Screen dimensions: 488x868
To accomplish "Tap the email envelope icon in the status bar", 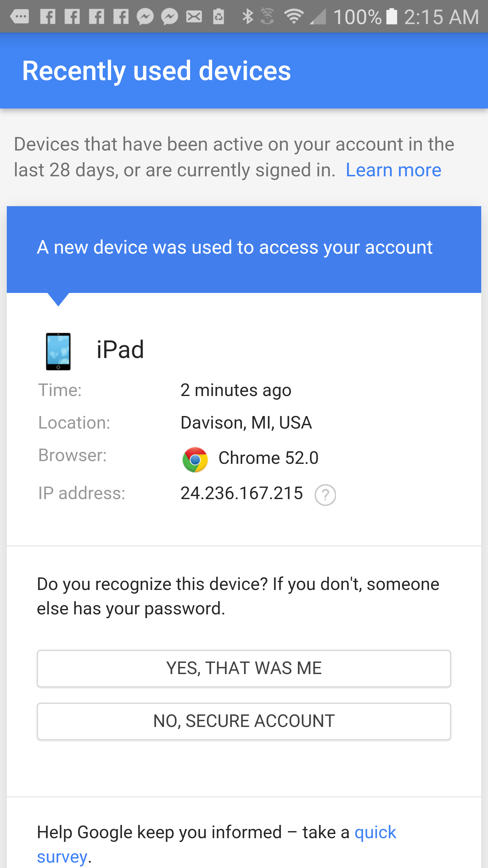I will 194,16.
